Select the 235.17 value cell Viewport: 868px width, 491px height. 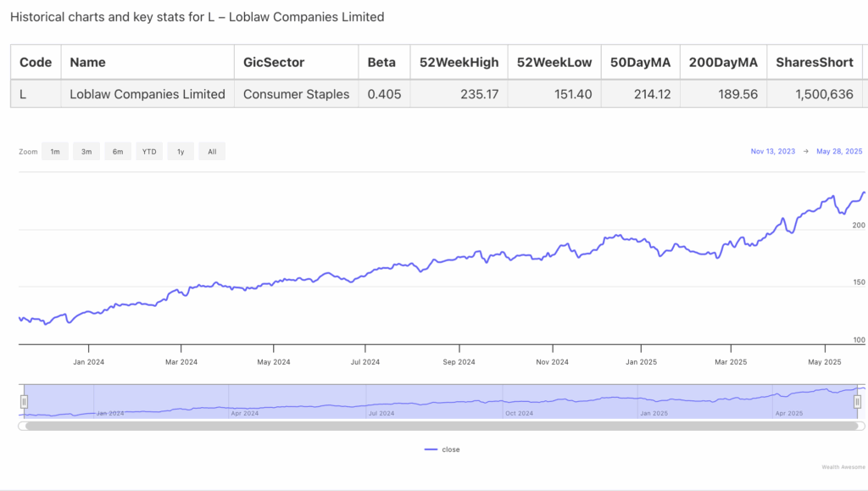click(x=459, y=94)
